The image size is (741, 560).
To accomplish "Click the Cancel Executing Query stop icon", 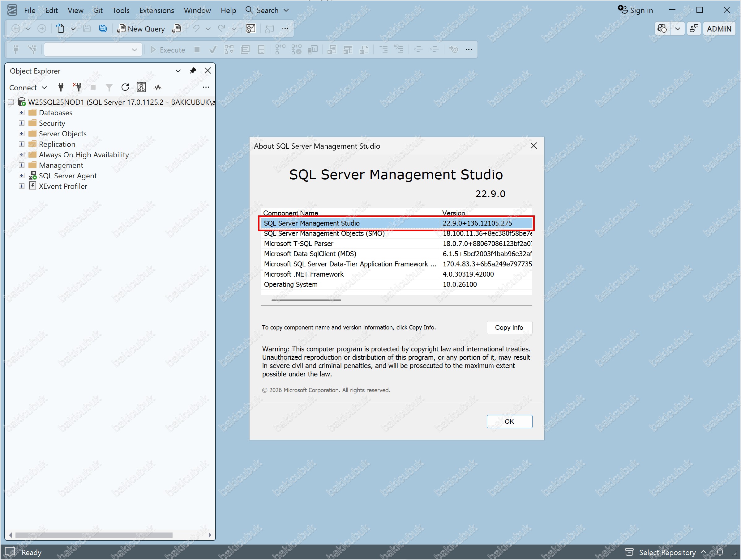I will [x=197, y=50].
